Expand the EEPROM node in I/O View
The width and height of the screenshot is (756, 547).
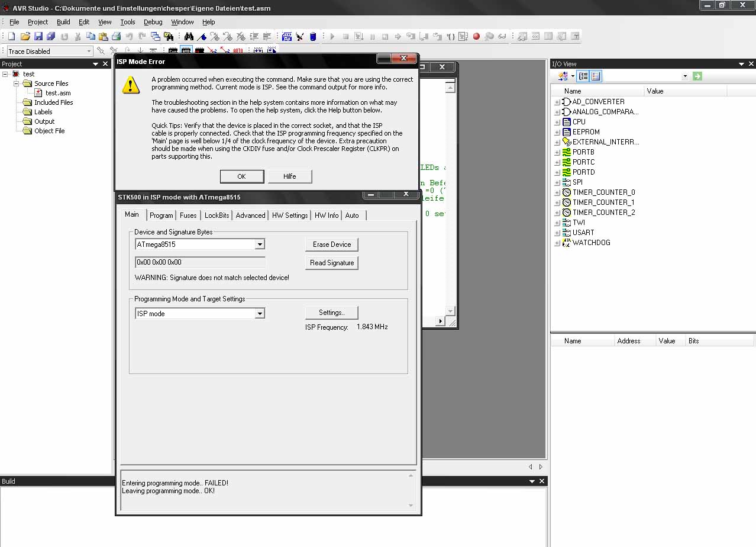click(x=557, y=132)
